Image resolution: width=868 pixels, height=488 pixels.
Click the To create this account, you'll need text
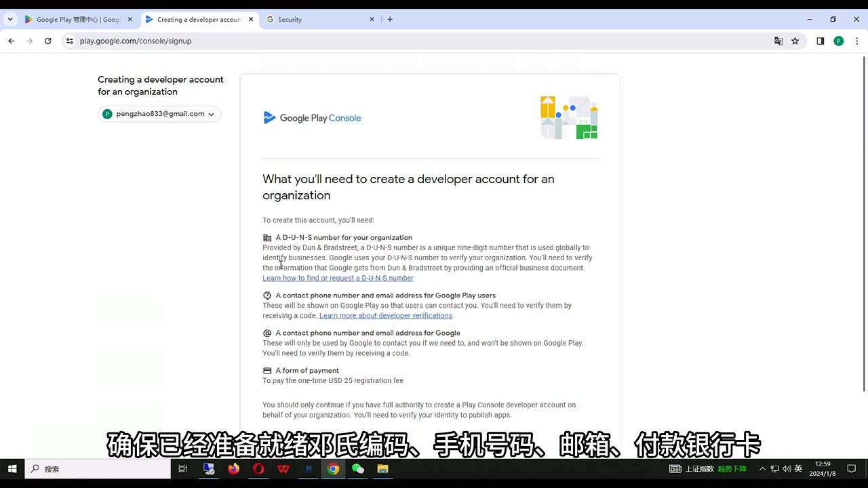point(319,220)
